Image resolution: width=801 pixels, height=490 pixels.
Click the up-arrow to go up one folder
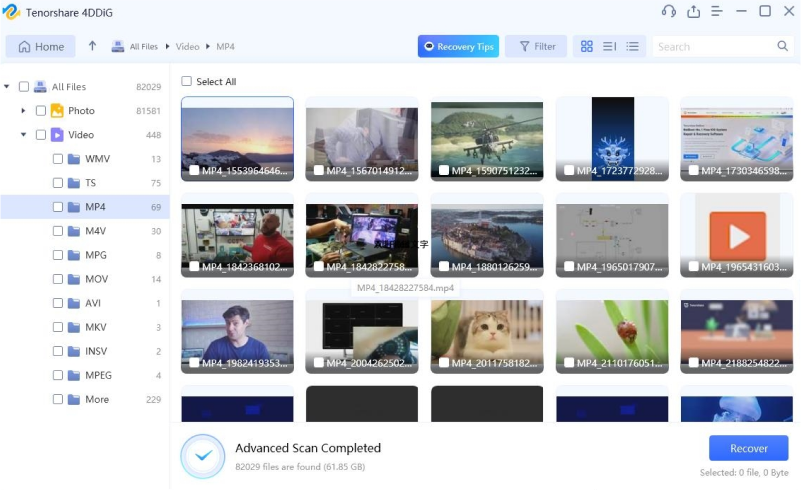[92, 46]
